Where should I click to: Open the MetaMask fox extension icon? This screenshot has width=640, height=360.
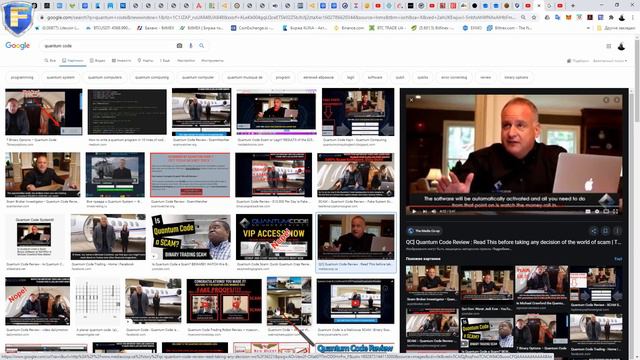pyautogui.click(x=569, y=18)
